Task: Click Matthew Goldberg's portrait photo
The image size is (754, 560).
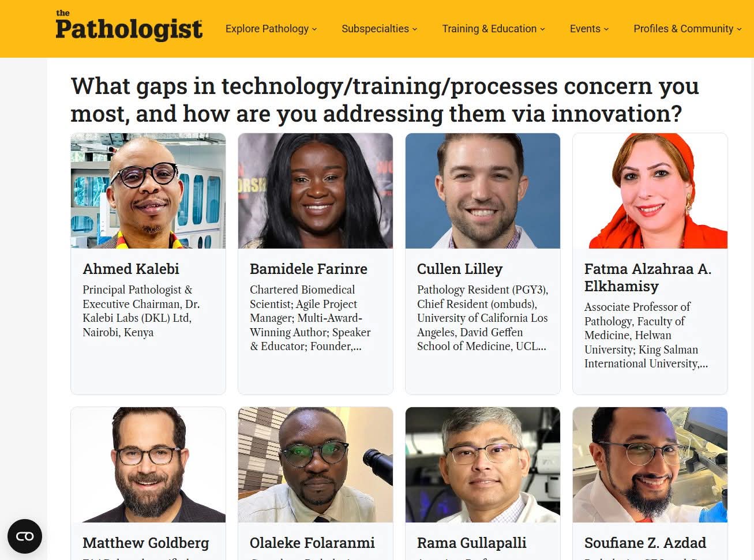Action: [148, 465]
